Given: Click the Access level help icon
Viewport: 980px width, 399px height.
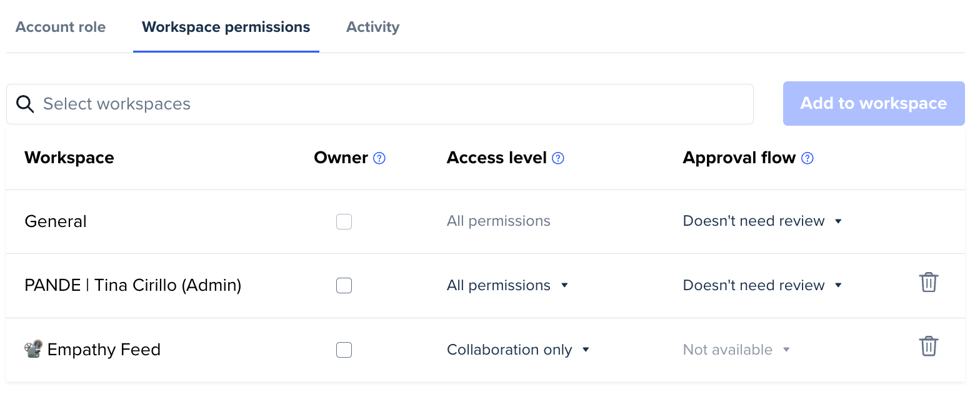Looking at the screenshot, I should pyautogui.click(x=558, y=158).
